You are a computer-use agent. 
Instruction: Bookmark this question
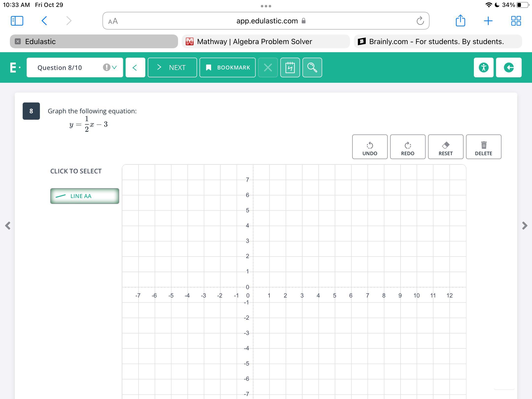pos(227,67)
